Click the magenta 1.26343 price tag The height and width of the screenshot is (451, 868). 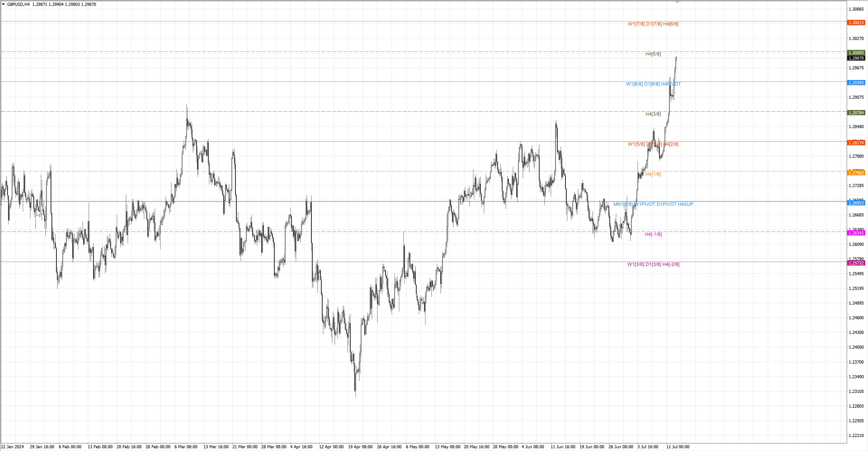856,233
